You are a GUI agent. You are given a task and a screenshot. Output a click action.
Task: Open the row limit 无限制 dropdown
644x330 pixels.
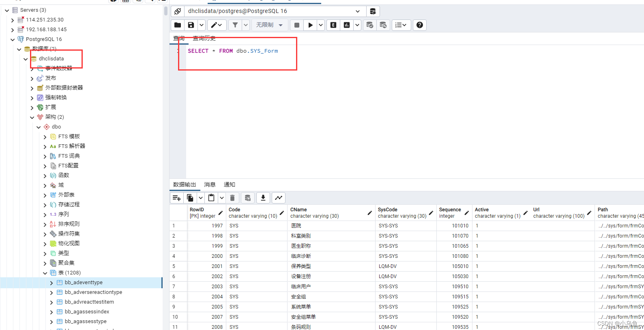pyautogui.click(x=270, y=25)
